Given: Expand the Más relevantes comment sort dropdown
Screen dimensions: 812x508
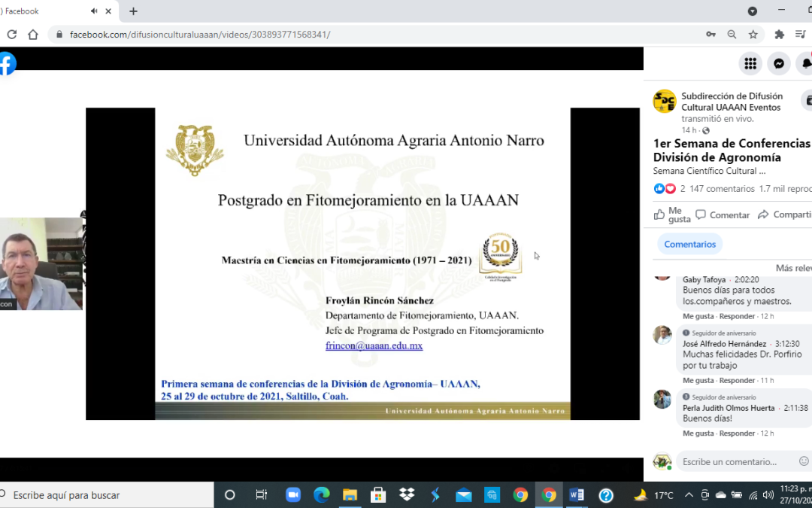Looking at the screenshot, I should [793, 268].
